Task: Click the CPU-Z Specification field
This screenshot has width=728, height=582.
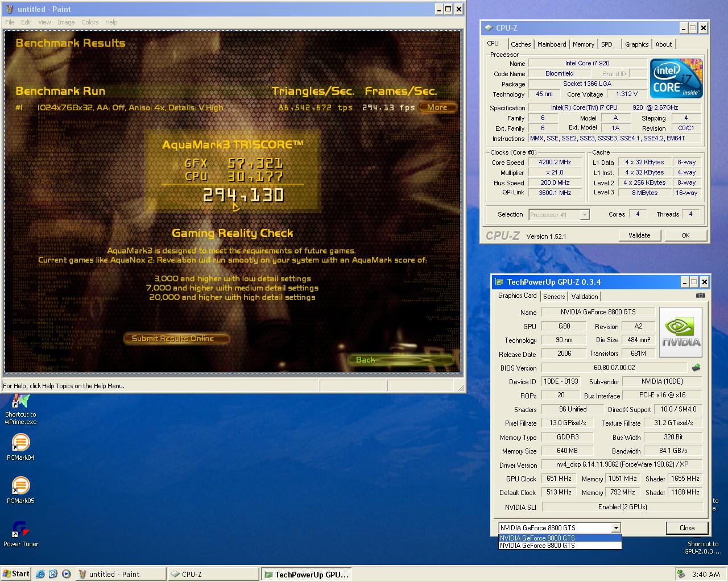Action: pyautogui.click(x=614, y=107)
